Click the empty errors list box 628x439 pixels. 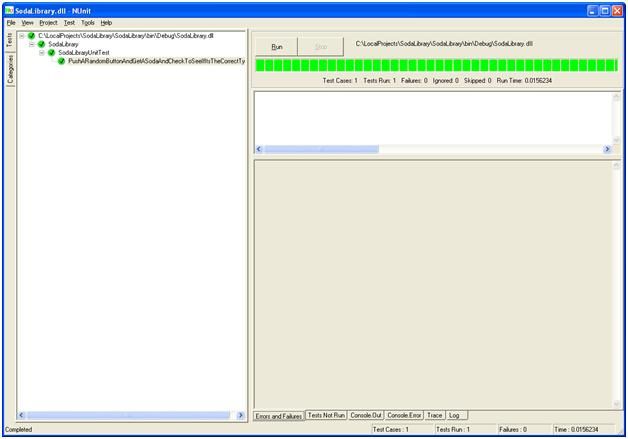coord(433,118)
